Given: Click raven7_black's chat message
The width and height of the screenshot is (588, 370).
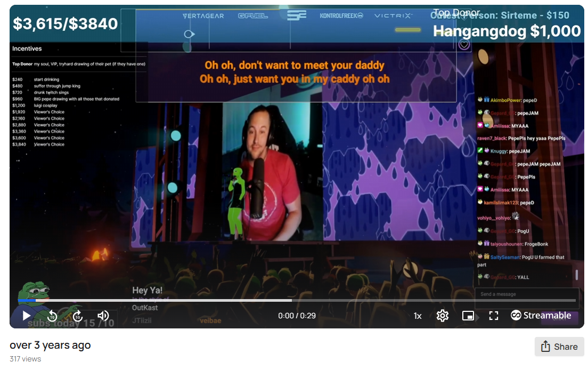Looking at the screenshot, I should coord(521,139).
